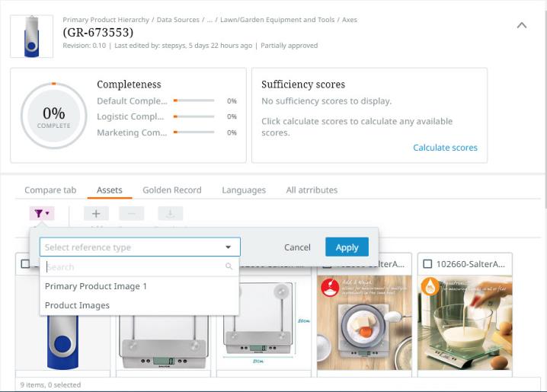Click the plus add asset icon
Image resolution: width=547 pixels, height=392 pixels.
[x=96, y=213]
